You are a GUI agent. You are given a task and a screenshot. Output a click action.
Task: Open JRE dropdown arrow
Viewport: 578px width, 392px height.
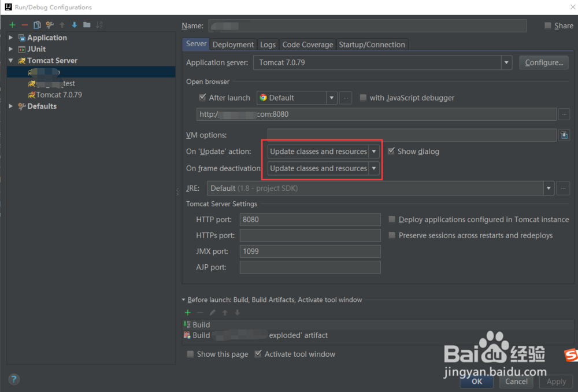click(549, 188)
